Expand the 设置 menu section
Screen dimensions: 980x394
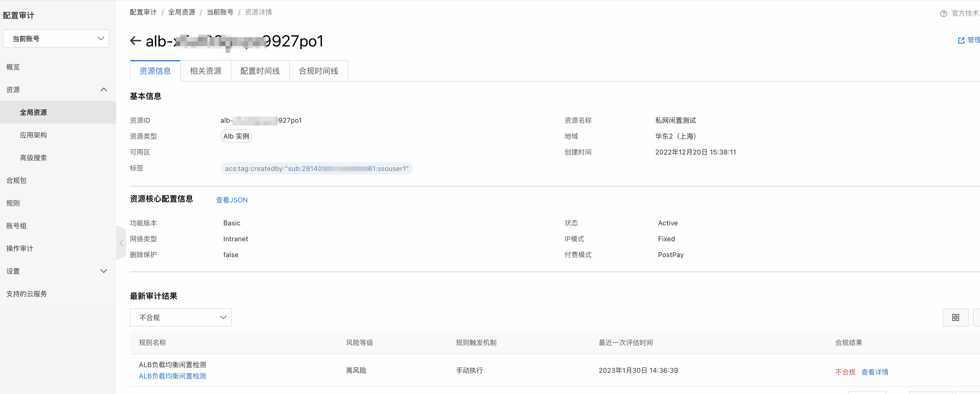(103, 271)
